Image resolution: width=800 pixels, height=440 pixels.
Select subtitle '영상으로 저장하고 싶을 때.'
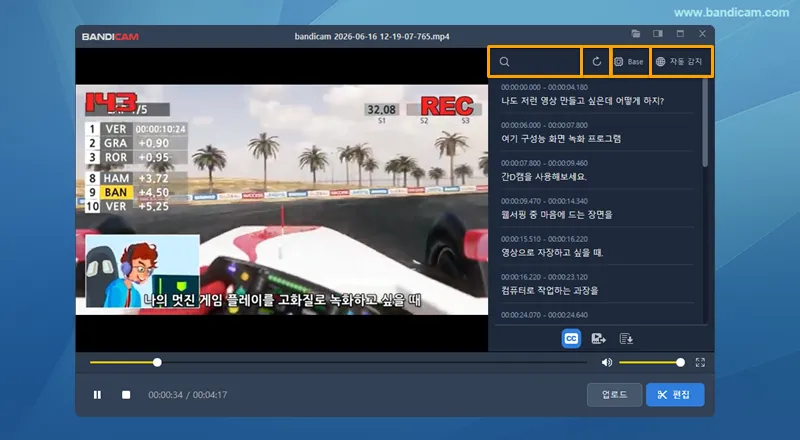click(552, 253)
